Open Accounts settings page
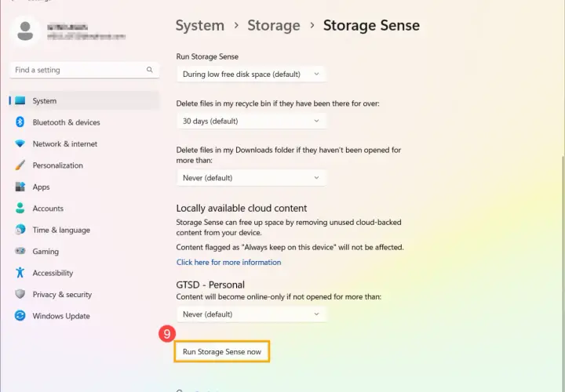565x392 pixels. pyautogui.click(x=84, y=208)
